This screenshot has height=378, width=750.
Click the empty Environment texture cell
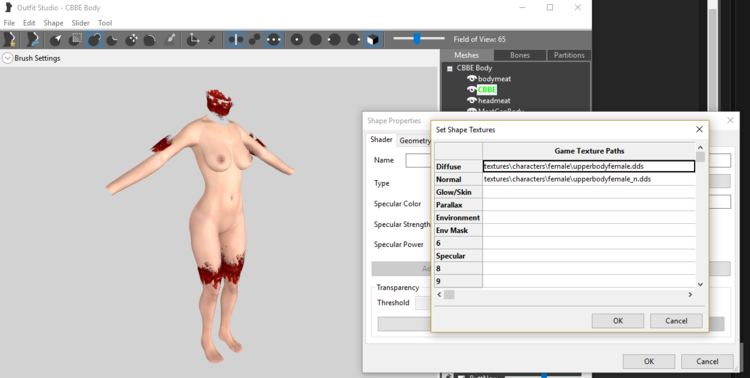pyautogui.click(x=589, y=218)
